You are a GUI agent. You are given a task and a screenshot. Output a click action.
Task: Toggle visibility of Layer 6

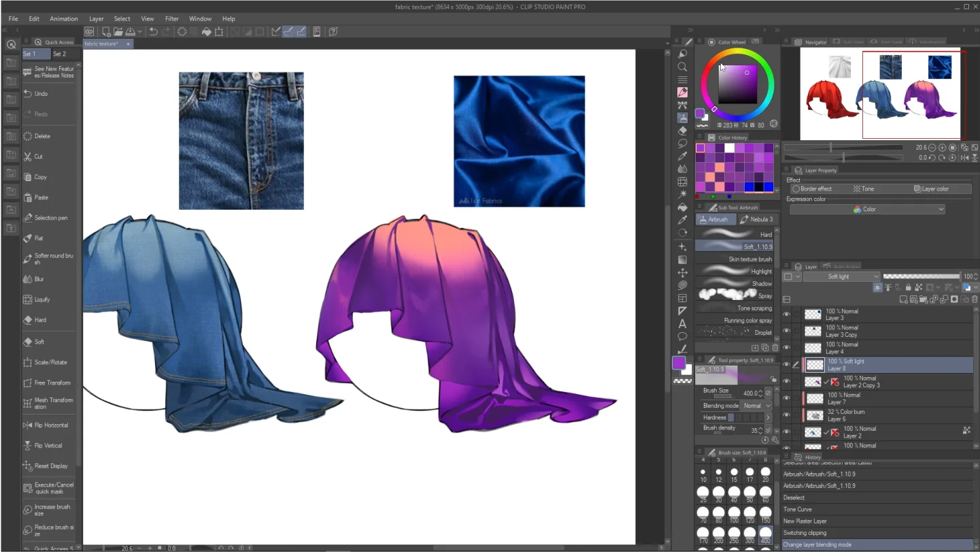(x=787, y=415)
